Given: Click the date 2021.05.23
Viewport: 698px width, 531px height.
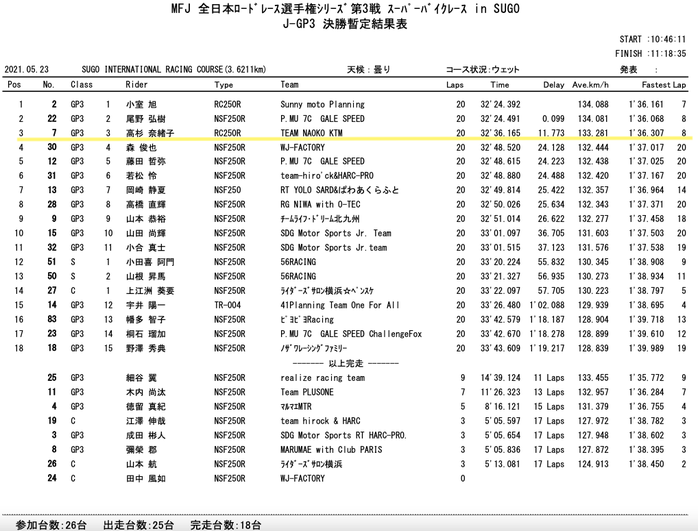Looking at the screenshot, I should pos(27,70).
